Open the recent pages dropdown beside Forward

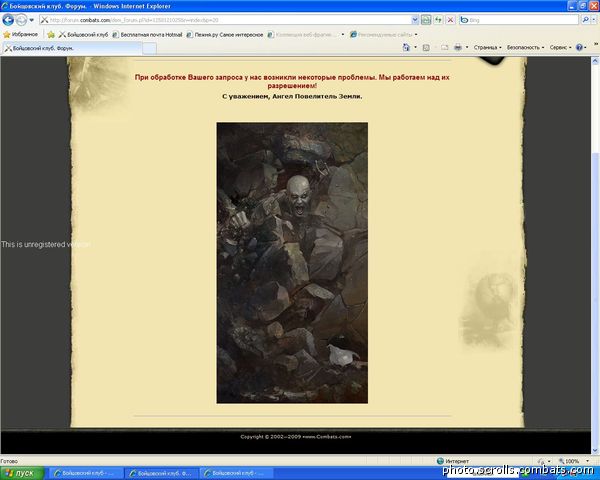32,20
